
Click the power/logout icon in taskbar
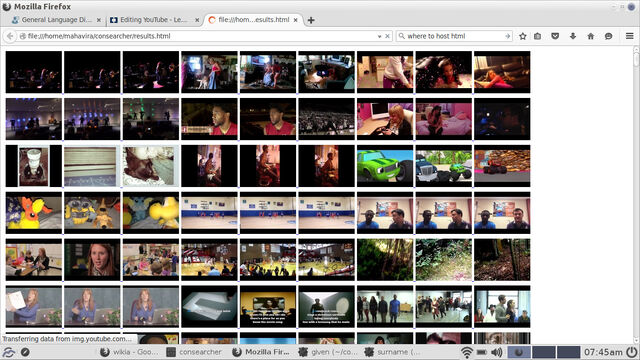(631, 352)
